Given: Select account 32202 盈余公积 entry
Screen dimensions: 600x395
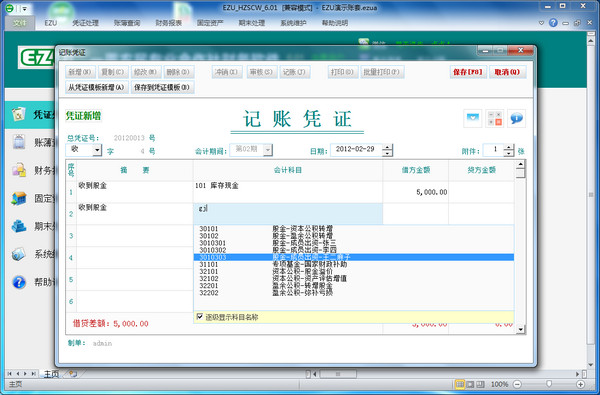Looking at the screenshot, I should [x=354, y=293].
